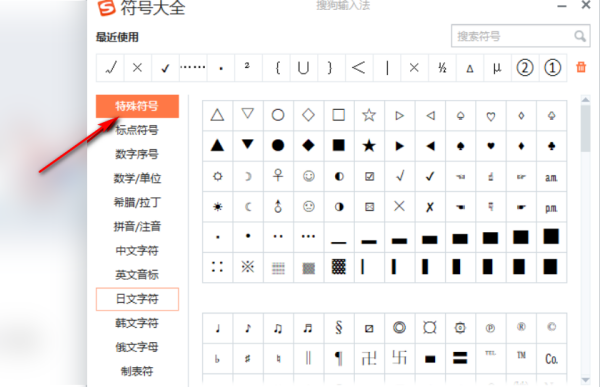Insert the music flat symbol ♭
This screenshot has height=387, width=600.
(217, 359)
